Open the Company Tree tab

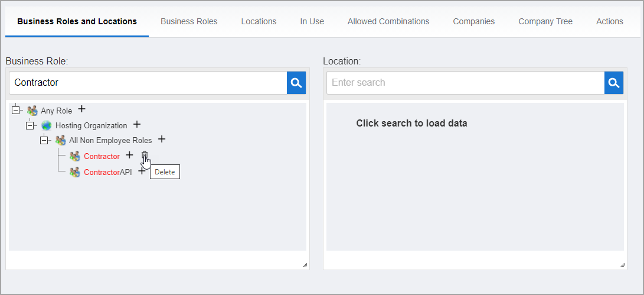[x=545, y=21]
